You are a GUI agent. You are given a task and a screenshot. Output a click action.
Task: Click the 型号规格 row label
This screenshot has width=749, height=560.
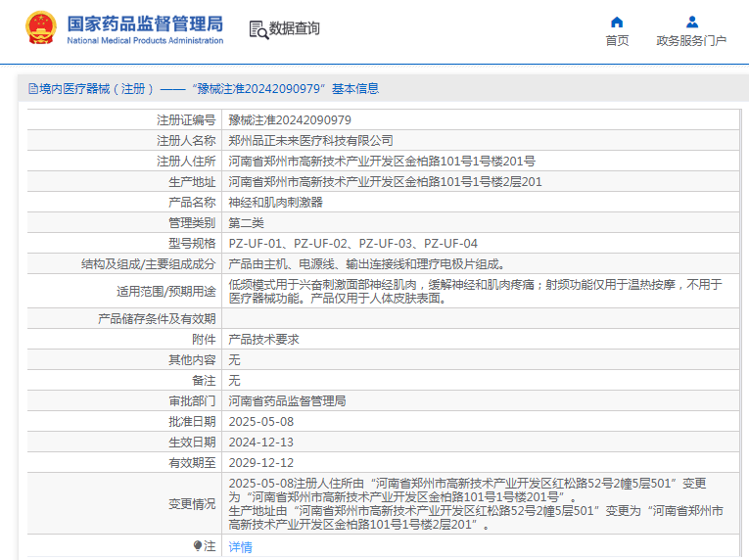click(192, 243)
